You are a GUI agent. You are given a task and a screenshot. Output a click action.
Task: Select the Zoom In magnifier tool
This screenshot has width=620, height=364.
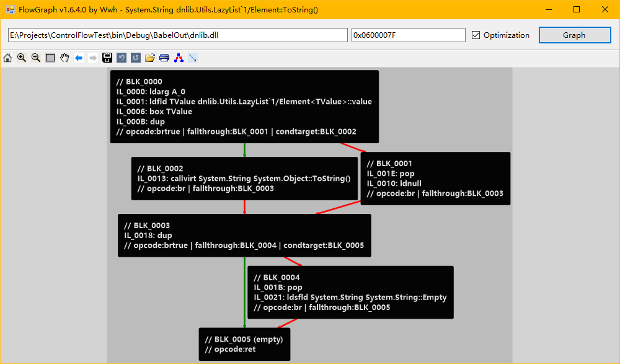point(22,58)
